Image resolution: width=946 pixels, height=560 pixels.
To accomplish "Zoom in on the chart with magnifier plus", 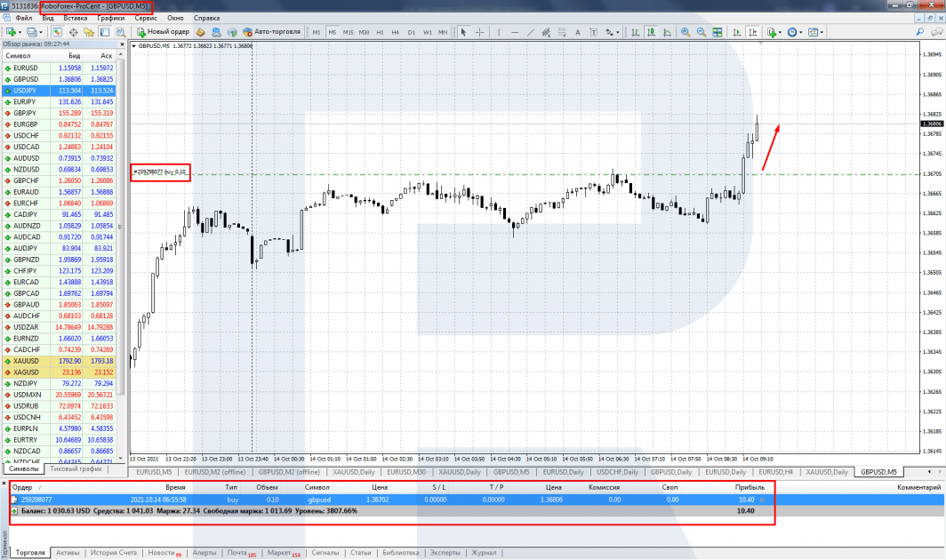I will 685,32.
